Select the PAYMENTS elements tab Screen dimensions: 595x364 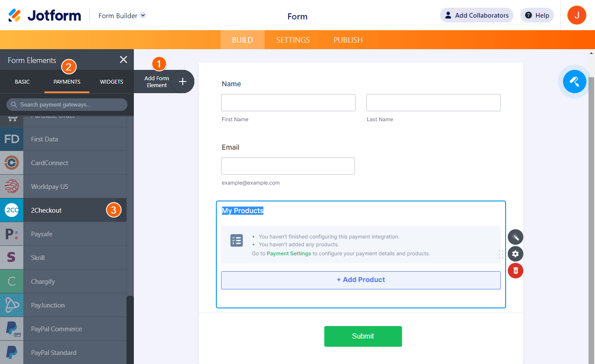(67, 82)
